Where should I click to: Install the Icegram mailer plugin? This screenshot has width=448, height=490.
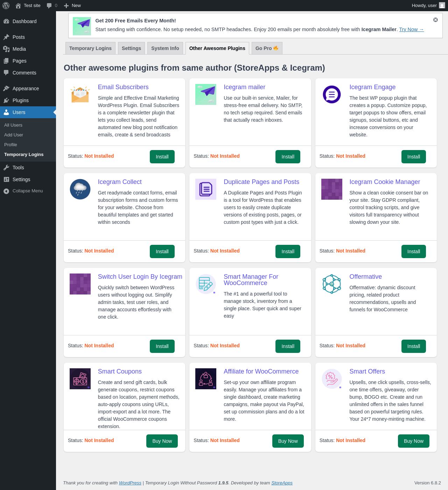click(x=288, y=157)
